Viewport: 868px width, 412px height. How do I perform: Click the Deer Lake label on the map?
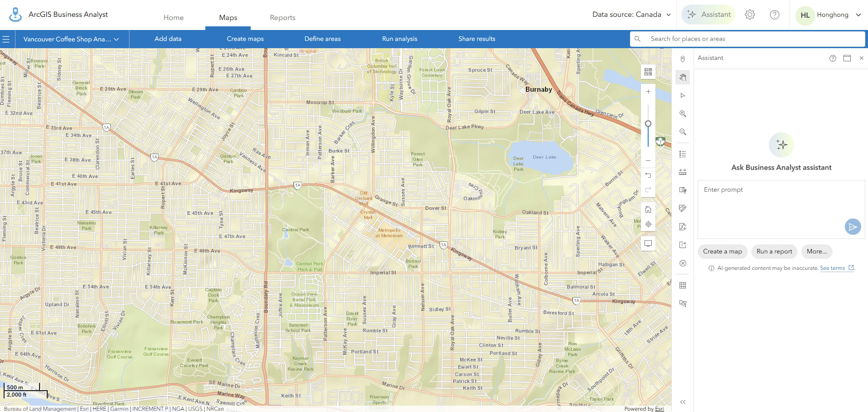pyautogui.click(x=544, y=157)
